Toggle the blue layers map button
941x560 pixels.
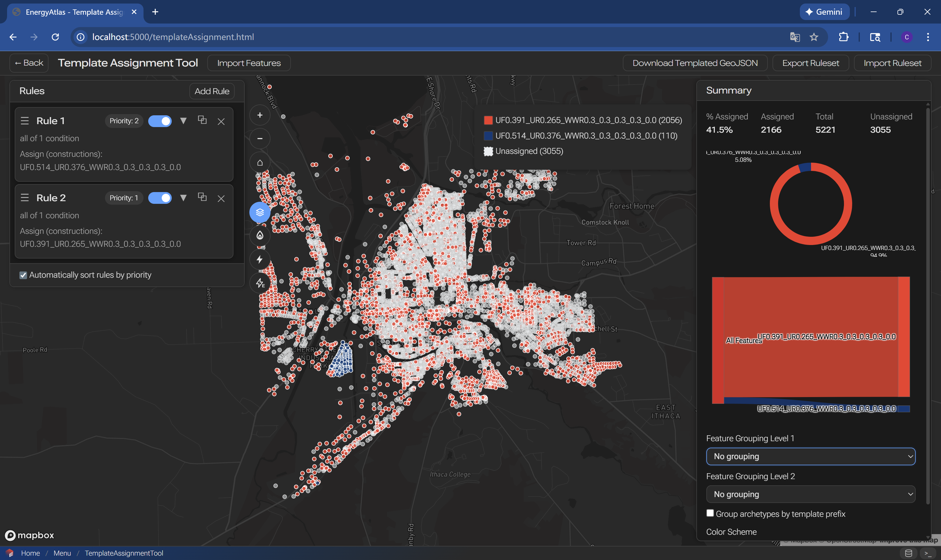pos(260,212)
